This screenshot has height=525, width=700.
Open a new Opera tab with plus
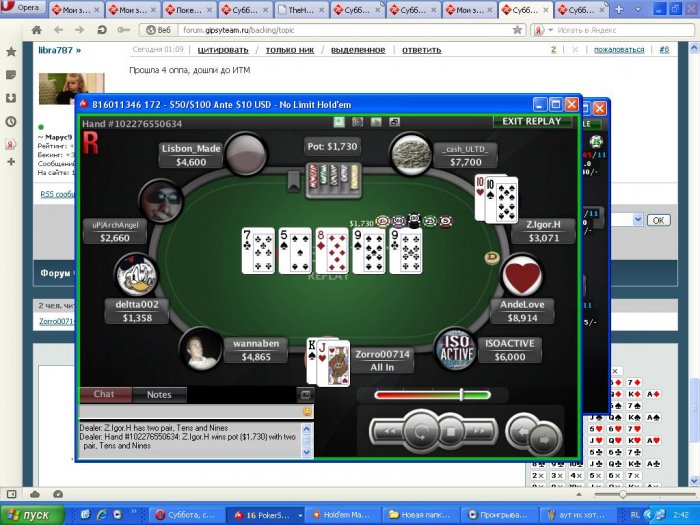619,9
